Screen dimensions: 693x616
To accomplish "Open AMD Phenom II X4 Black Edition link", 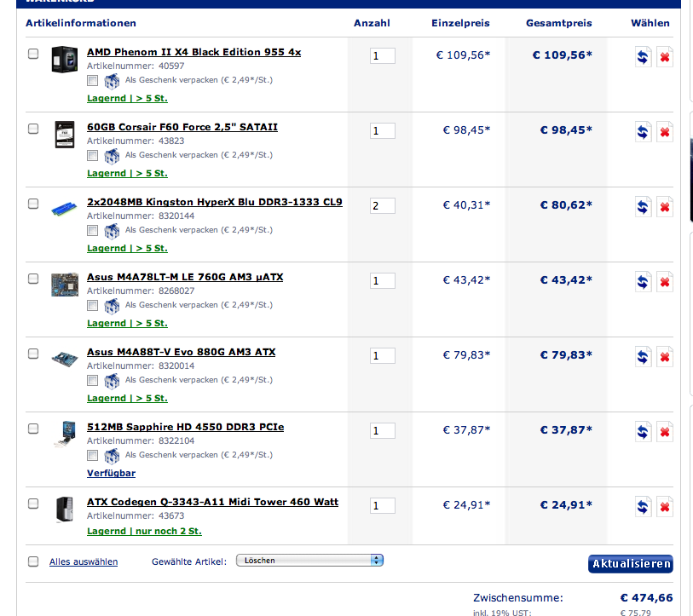I will [x=194, y=52].
